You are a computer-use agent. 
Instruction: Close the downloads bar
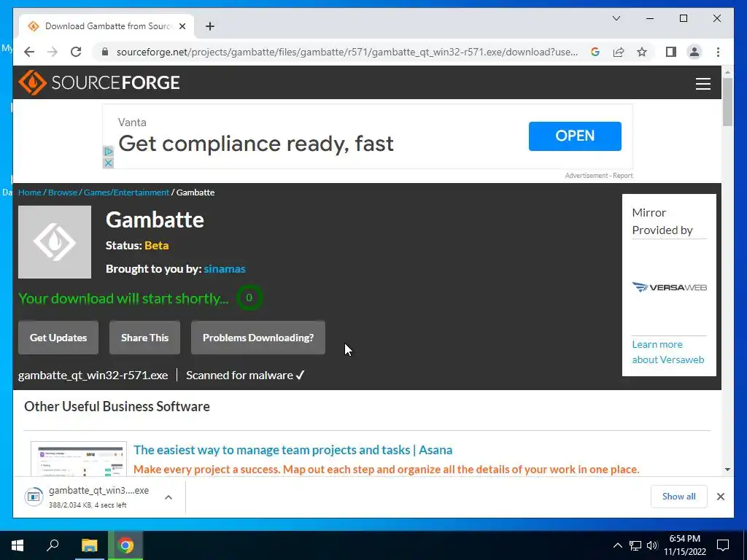click(720, 497)
